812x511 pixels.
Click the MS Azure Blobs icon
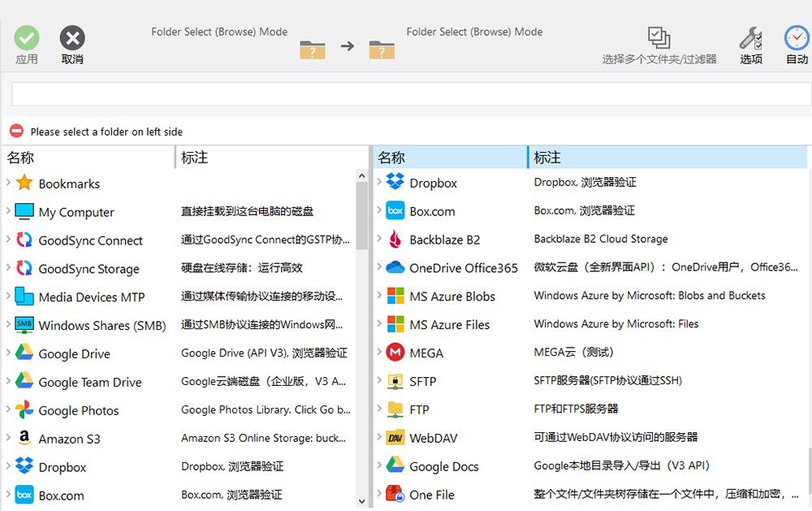click(x=395, y=296)
